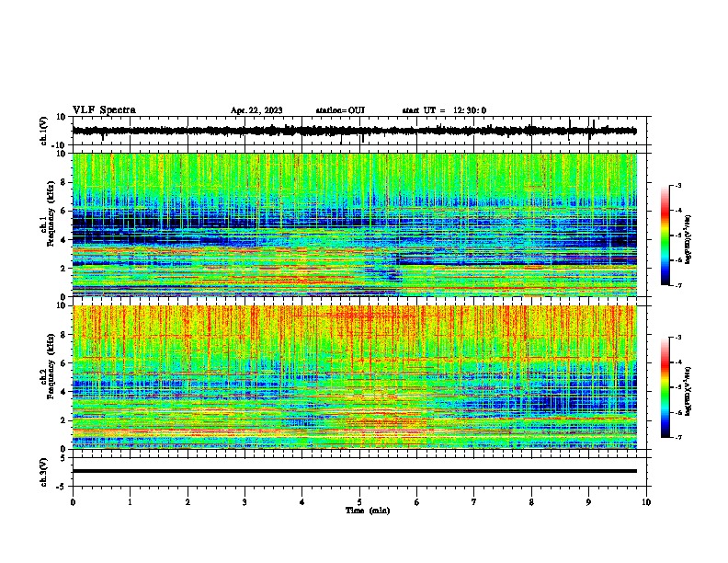Click the '6' tick on time axis

tap(417, 502)
